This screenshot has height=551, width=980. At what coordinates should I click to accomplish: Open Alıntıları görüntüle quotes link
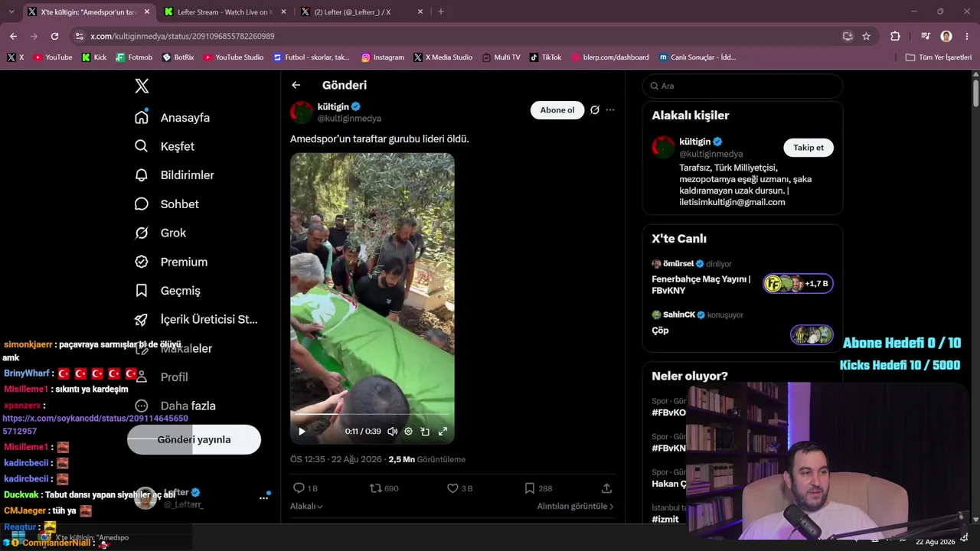[x=576, y=507]
